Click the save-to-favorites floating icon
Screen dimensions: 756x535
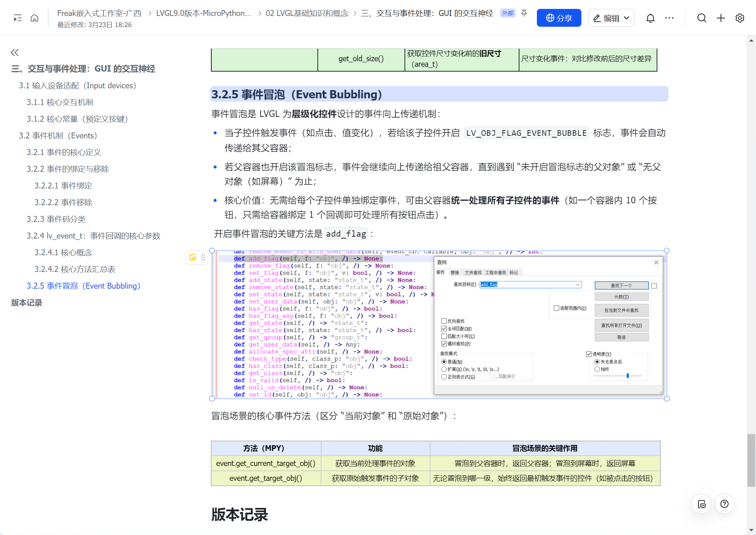(701, 504)
